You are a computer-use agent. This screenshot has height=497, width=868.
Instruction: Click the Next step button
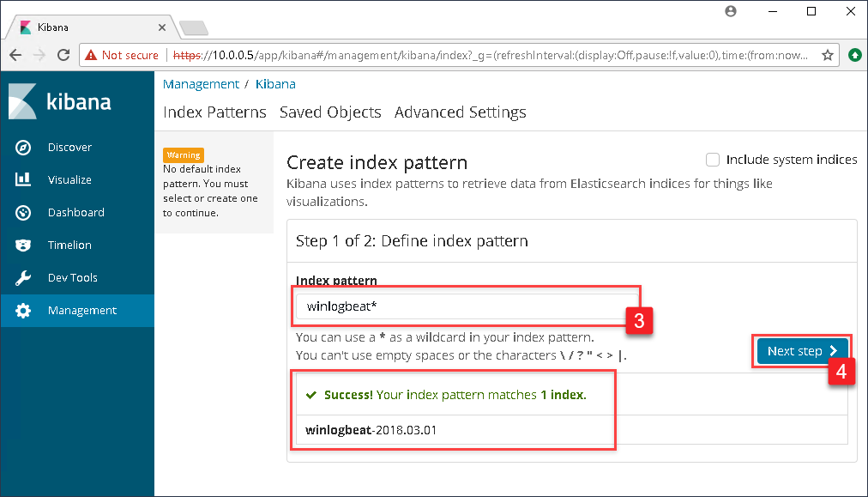pyautogui.click(x=802, y=351)
